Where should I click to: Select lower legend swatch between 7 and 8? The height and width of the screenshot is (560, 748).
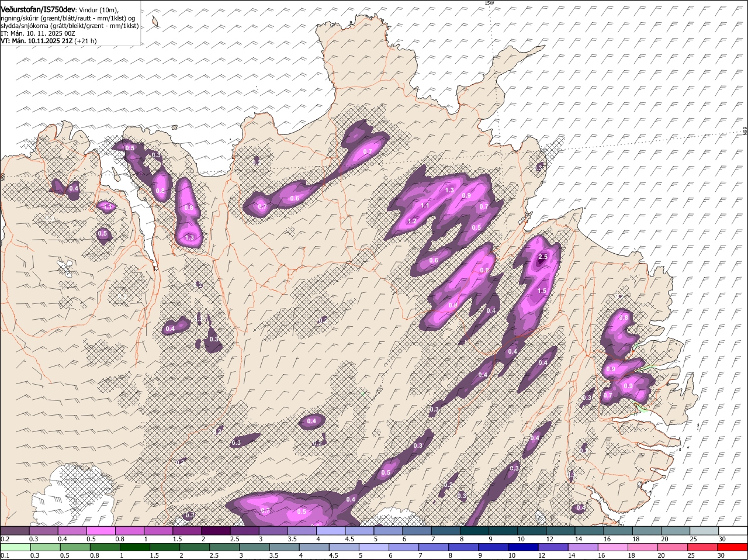434,547
